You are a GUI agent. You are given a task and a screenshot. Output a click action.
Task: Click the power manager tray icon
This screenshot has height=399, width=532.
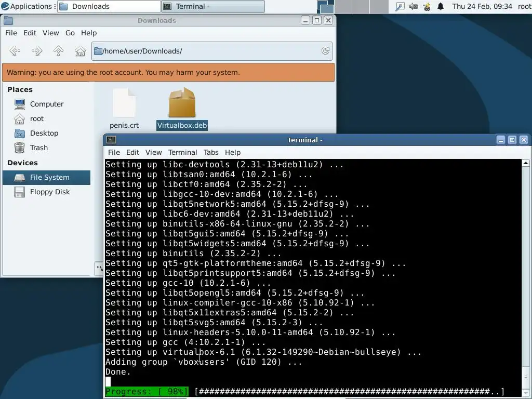(427, 6)
